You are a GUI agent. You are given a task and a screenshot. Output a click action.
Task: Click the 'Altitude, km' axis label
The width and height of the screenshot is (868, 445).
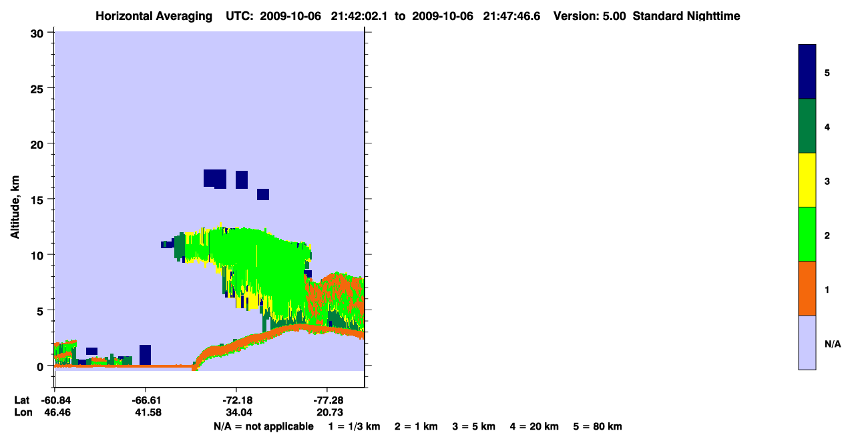(15, 207)
